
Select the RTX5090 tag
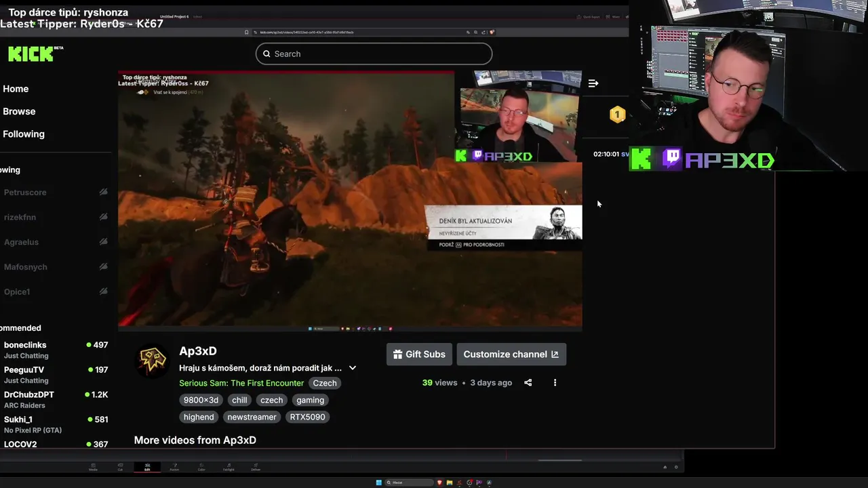click(x=307, y=417)
